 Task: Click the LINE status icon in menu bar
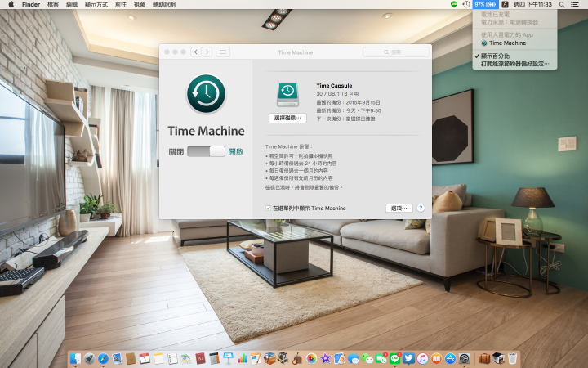pyautogui.click(x=454, y=5)
